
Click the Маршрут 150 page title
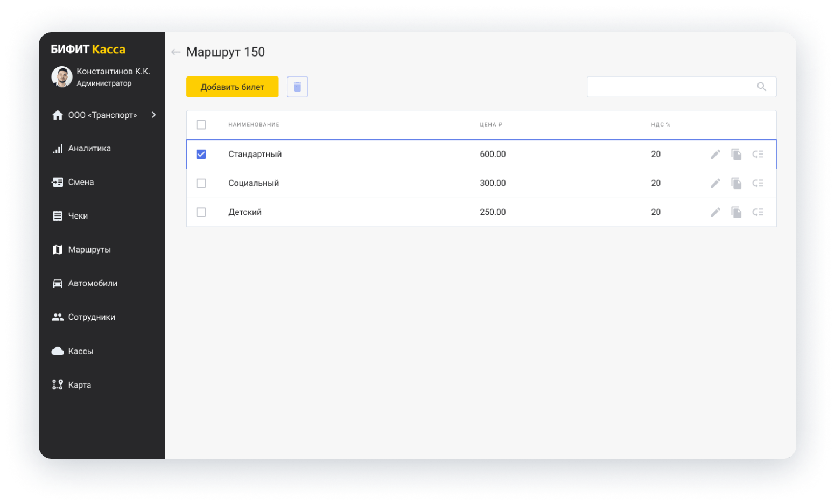pos(226,52)
